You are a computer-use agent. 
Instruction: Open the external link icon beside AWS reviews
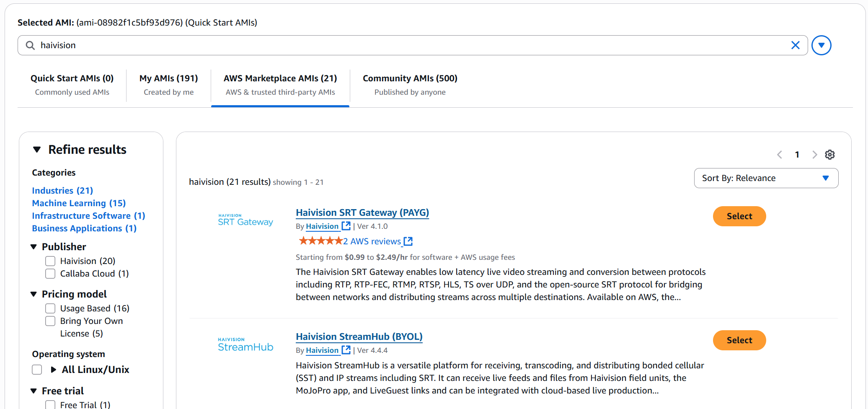click(408, 241)
